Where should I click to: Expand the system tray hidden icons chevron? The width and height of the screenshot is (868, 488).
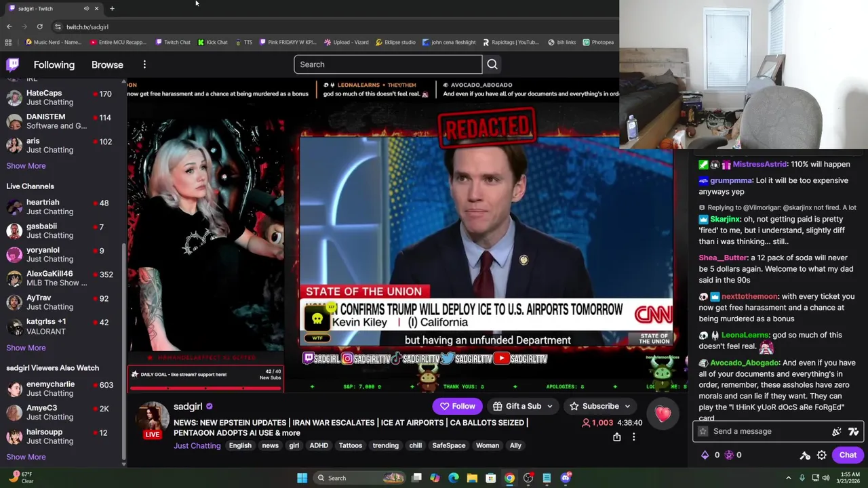[x=788, y=478]
